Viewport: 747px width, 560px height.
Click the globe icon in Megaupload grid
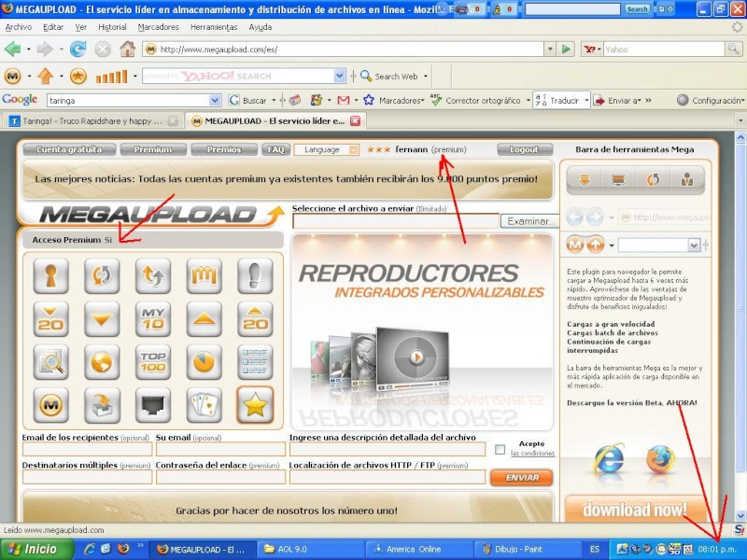coord(102,362)
